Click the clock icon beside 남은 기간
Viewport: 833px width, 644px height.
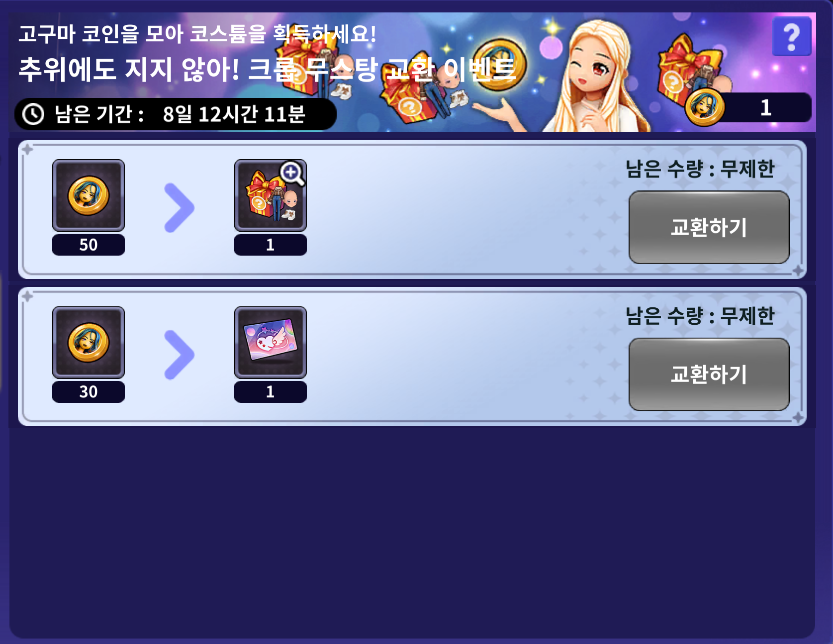pos(33,114)
